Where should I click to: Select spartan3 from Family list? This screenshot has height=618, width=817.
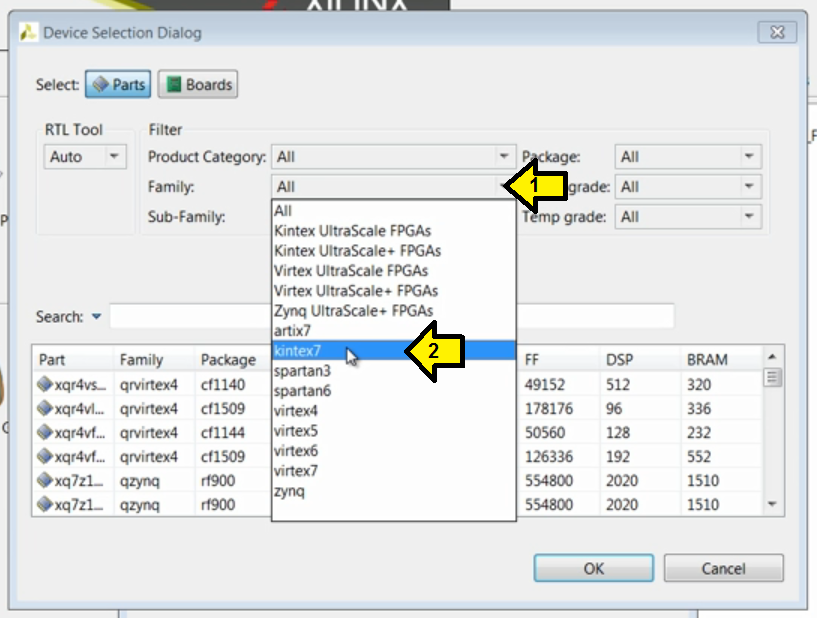click(x=393, y=371)
